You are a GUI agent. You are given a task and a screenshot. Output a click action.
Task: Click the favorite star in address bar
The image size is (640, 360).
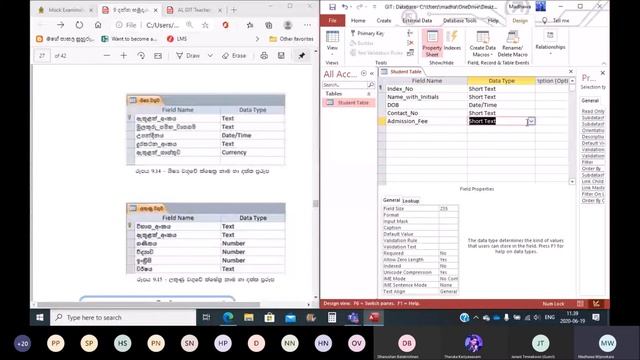click(205, 25)
